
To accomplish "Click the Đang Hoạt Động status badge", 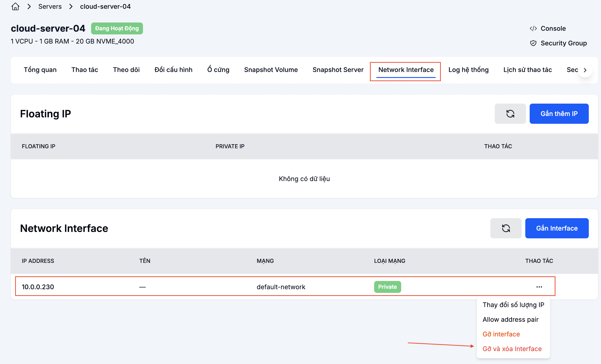I will click(117, 28).
